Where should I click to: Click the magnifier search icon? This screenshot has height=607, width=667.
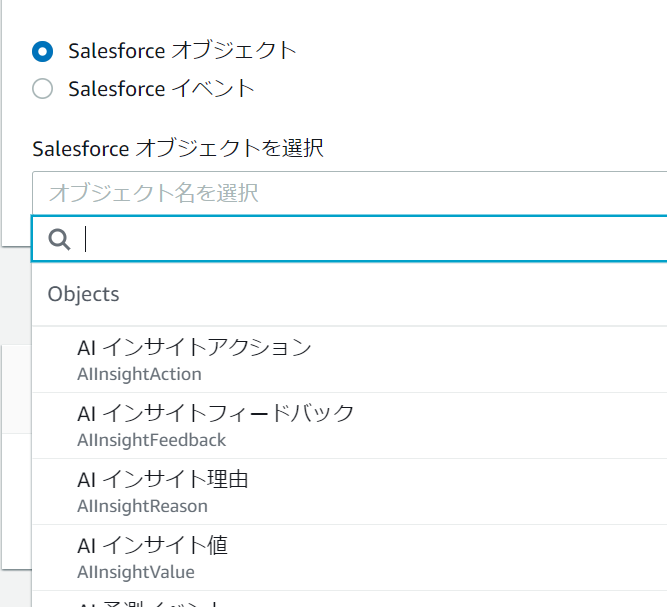tap(60, 239)
